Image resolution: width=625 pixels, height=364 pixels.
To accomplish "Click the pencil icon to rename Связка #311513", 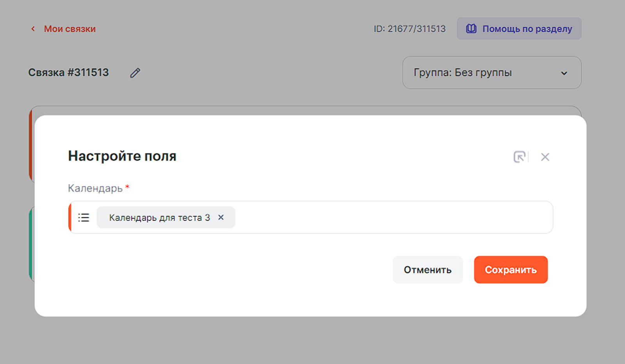I will pos(135,73).
